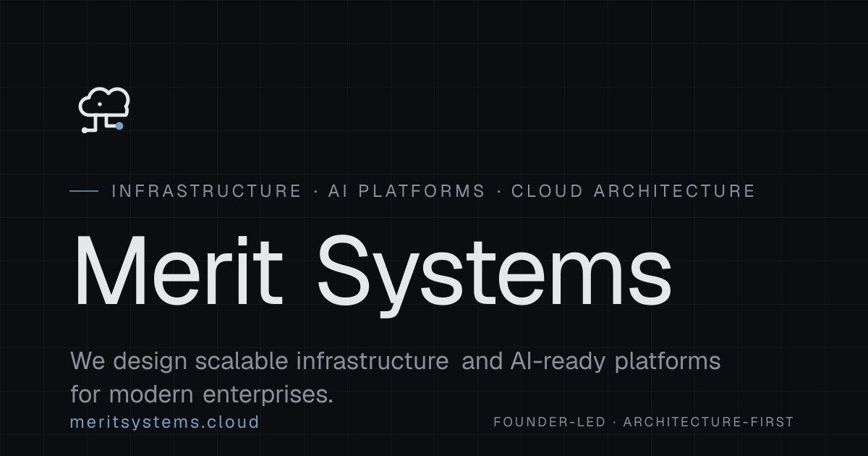
Task: Select the "AI PLATFORMS" tagline text
Action: click(407, 191)
